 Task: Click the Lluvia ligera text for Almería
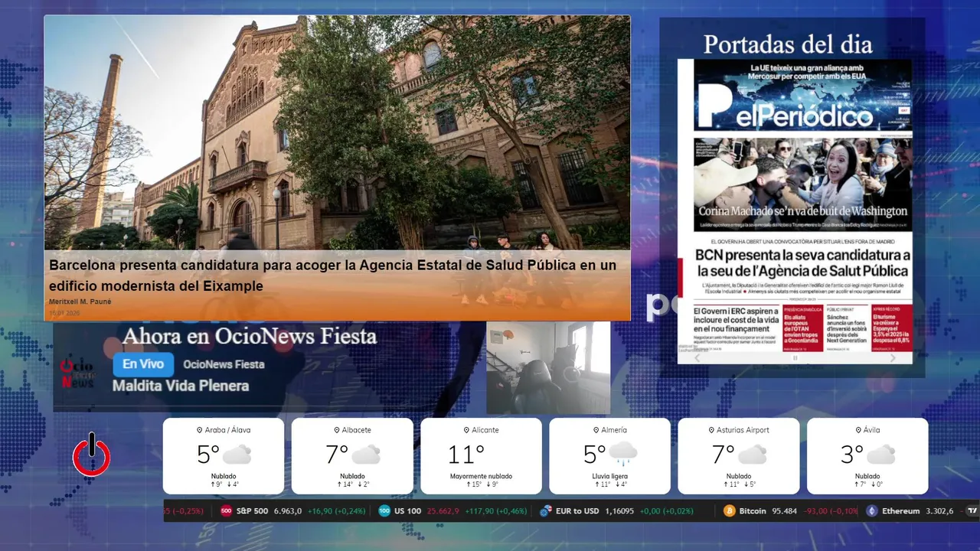coord(609,476)
